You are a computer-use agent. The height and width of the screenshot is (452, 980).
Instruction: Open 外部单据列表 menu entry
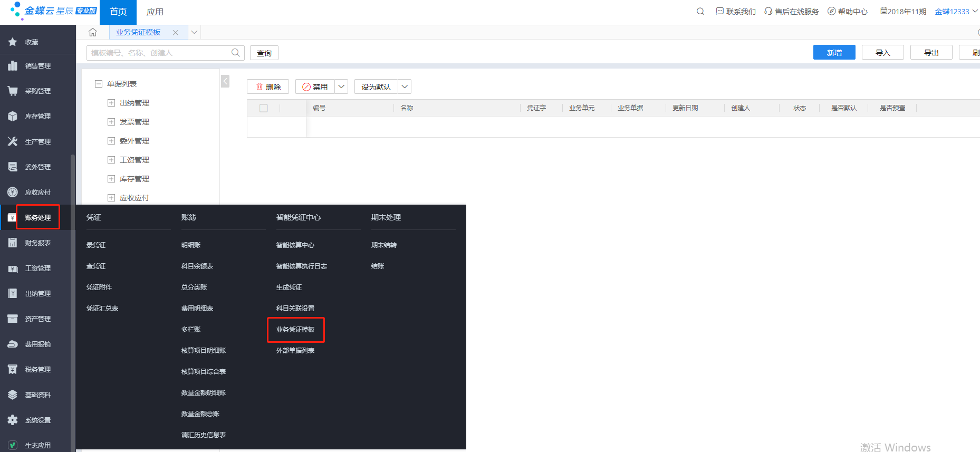coord(295,351)
